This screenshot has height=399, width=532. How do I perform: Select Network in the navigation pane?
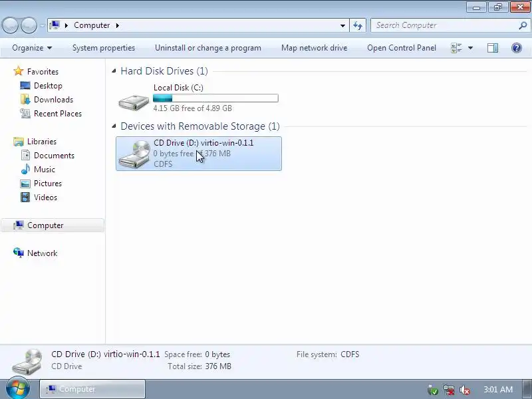42,253
